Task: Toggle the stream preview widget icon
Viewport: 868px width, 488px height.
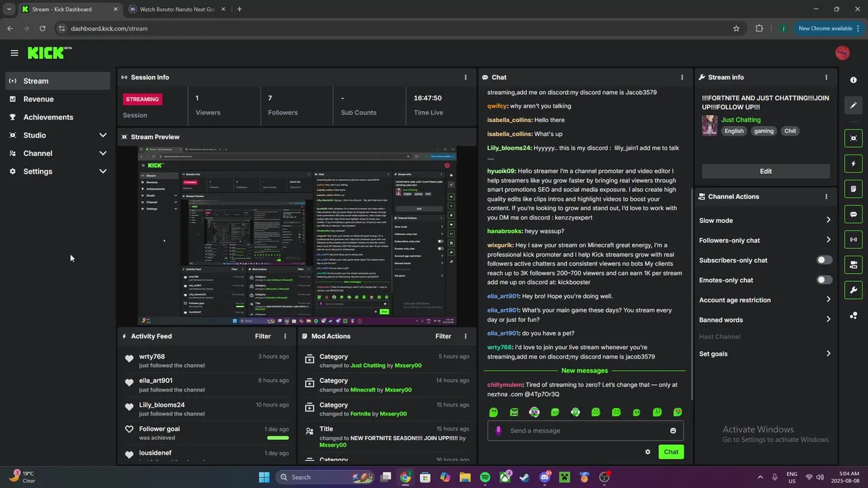Action: (853, 138)
